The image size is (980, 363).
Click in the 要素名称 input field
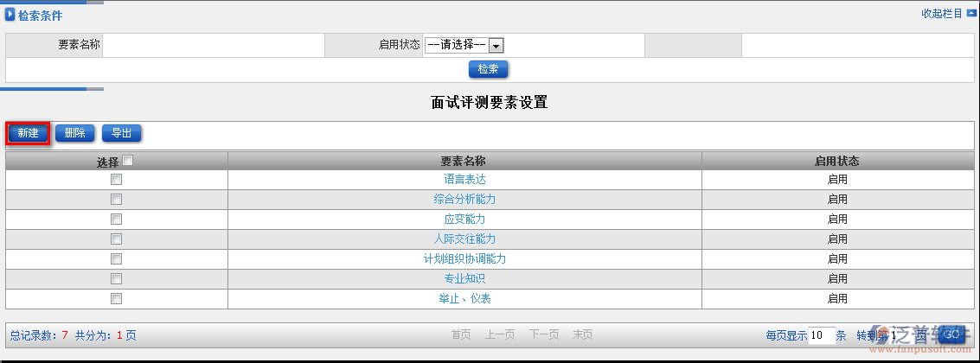coord(213,46)
